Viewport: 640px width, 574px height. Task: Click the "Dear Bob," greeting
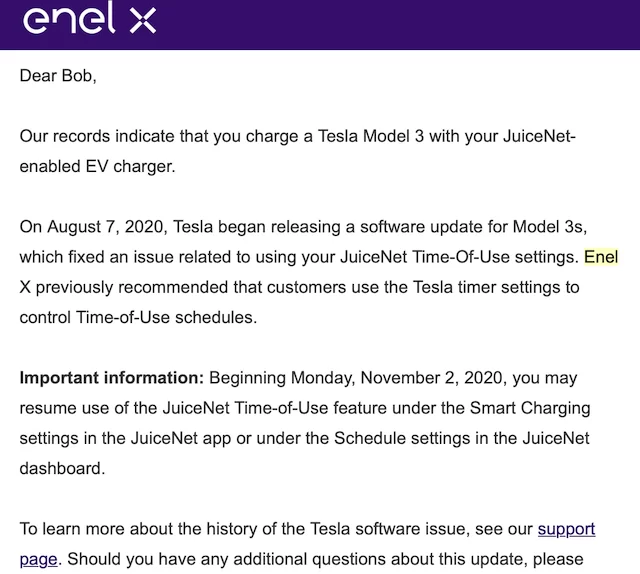(58, 76)
